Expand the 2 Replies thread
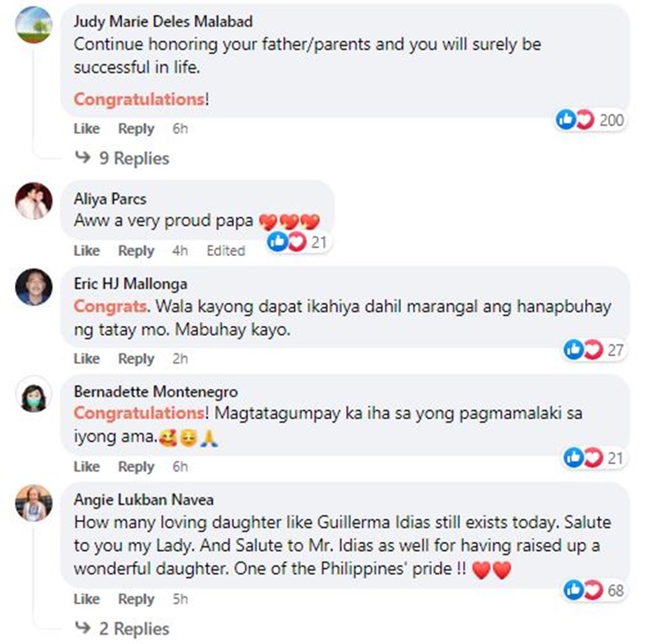 coord(122,628)
